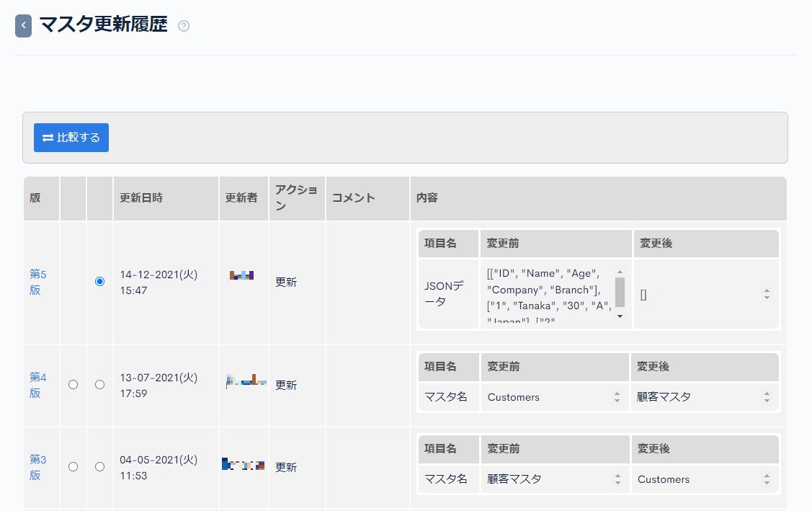Open the 第5版 version link
812x511 pixels.
point(37,282)
